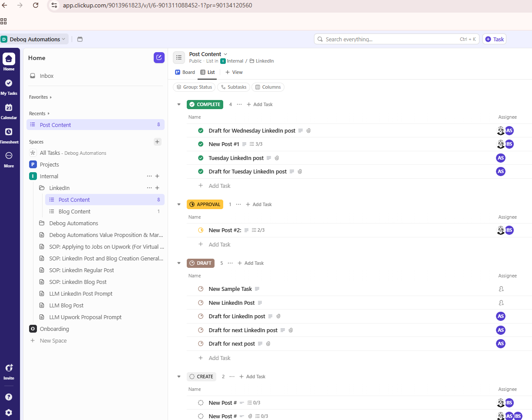
Task: Collapse the APPROVAL group
Action: click(178, 204)
